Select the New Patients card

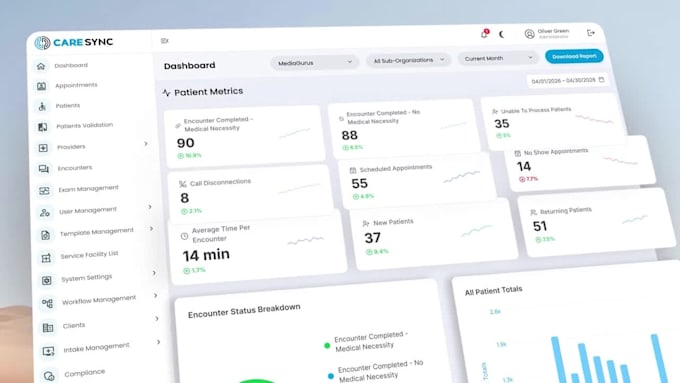click(434, 235)
